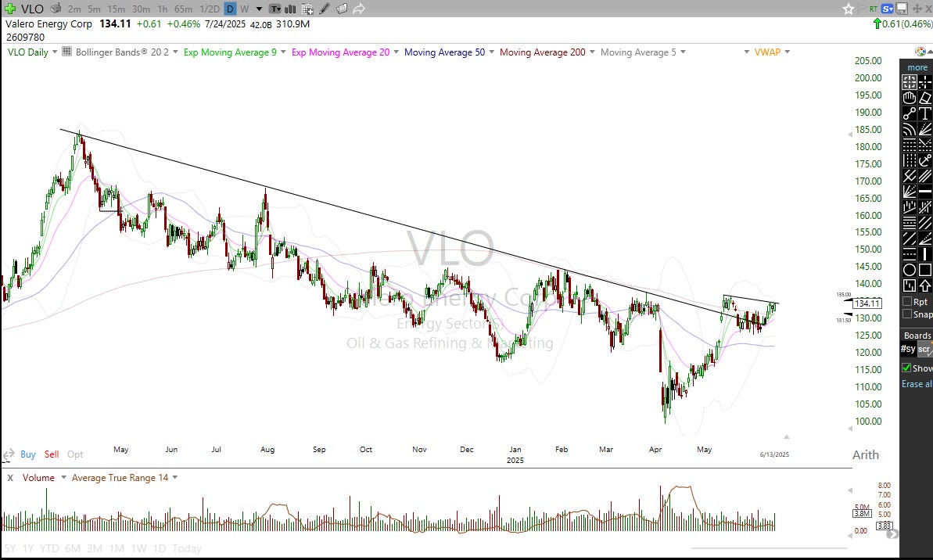The image size is (933, 560).
Task: Open the #sy board tab
Action: (908, 349)
